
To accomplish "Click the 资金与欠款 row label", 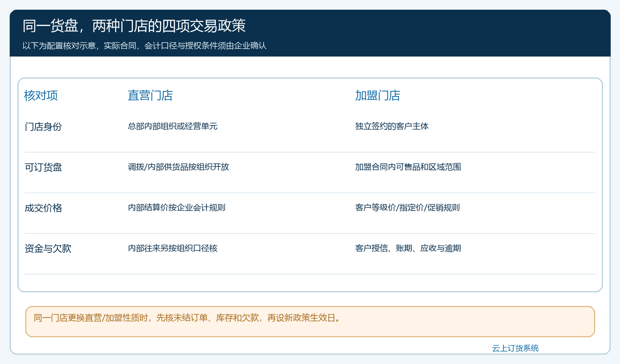I will (48, 249).
